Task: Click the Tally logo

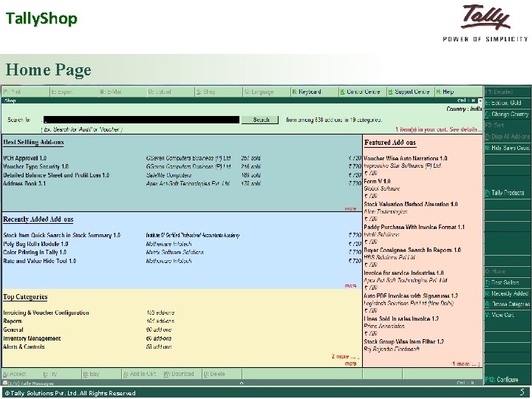Action: tap(485, 23)
